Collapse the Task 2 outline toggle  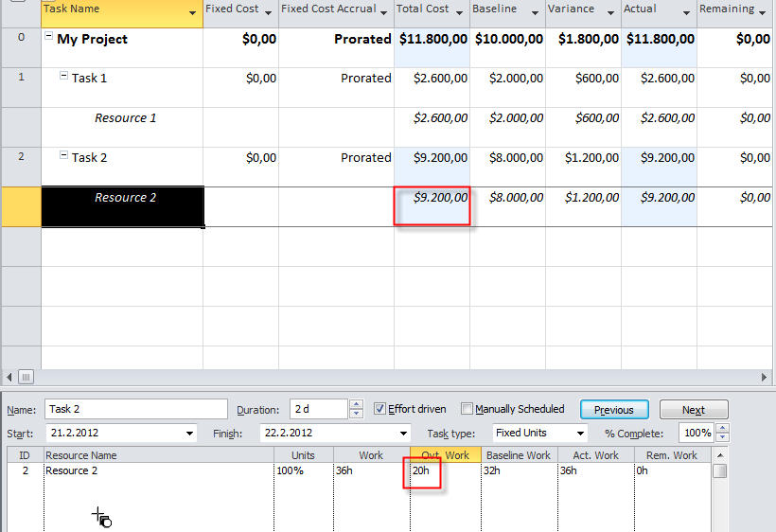pyautogui.click(x=64, y=156)
